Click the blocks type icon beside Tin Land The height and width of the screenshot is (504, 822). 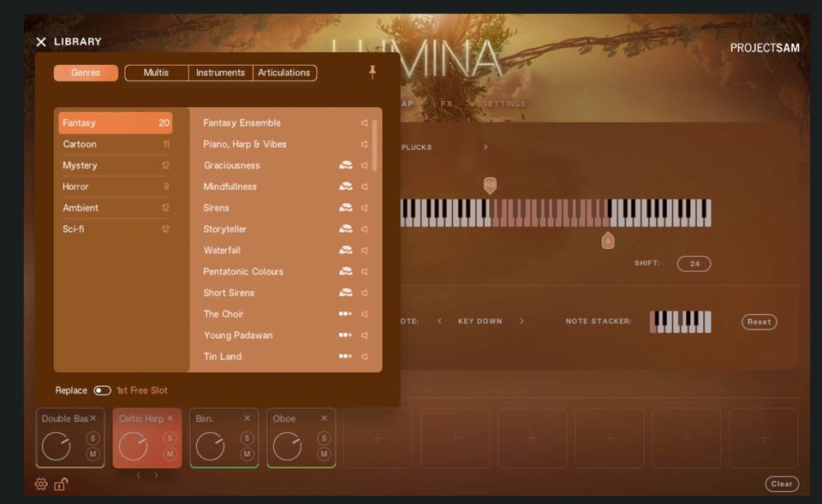click(x=345, y=356)
